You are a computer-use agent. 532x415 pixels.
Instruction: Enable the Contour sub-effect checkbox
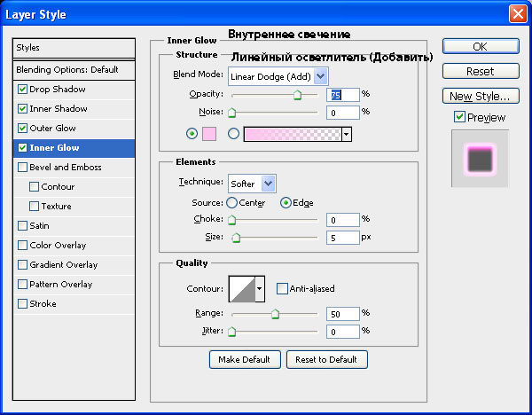pyautogui.click(x=34, y=186)
